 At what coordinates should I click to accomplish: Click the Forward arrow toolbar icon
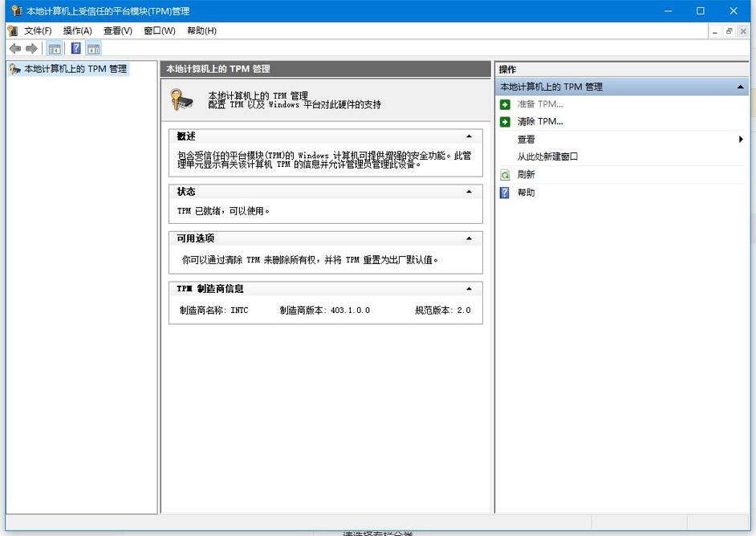point(31,48)
